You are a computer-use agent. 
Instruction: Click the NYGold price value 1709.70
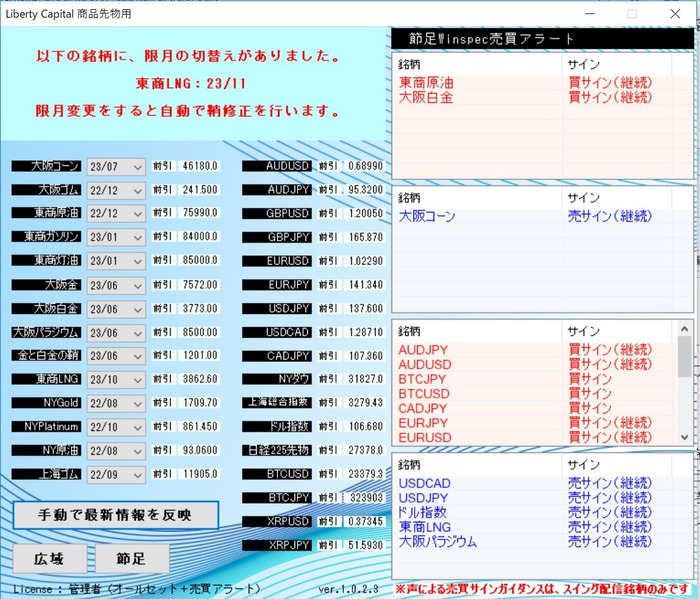[200, 403]
